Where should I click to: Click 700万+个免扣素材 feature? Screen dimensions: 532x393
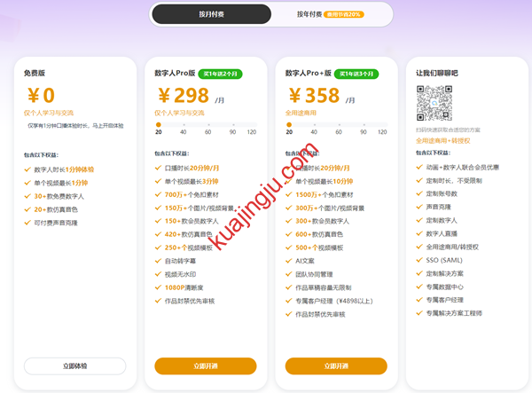pos(192,195)
